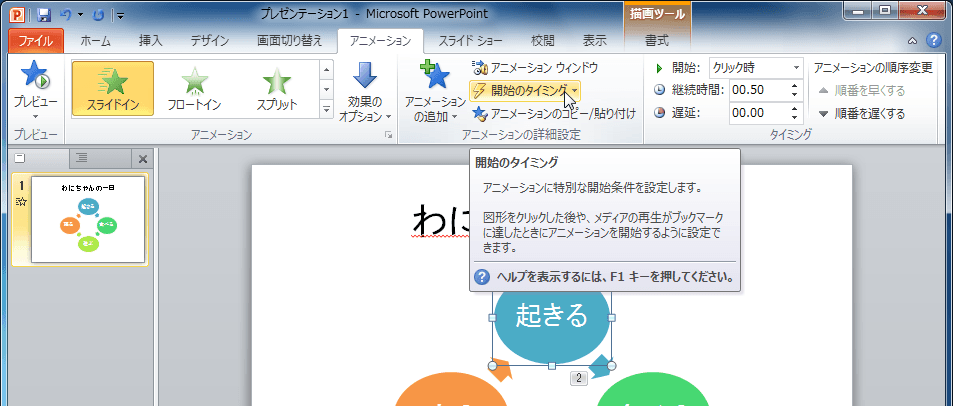Select slide 1 thumbnail

pyautogui.click(x=88, y=219)
